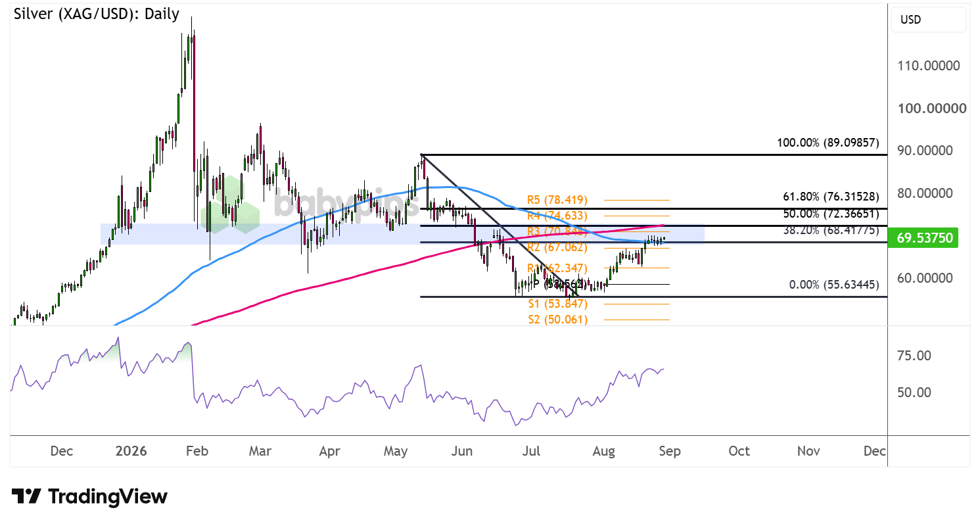Click the 100.00% (89.09857) Fibonacci label

[x=829, y=143]
